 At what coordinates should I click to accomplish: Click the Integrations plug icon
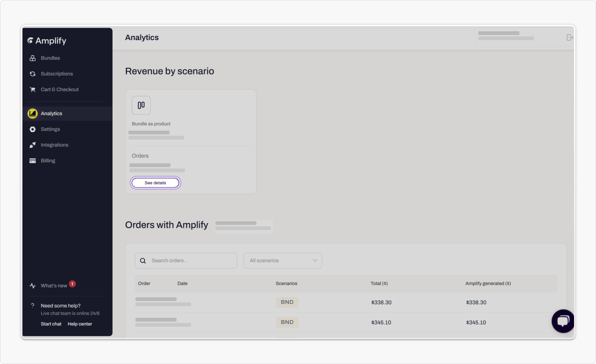click(x=33, y=145)
